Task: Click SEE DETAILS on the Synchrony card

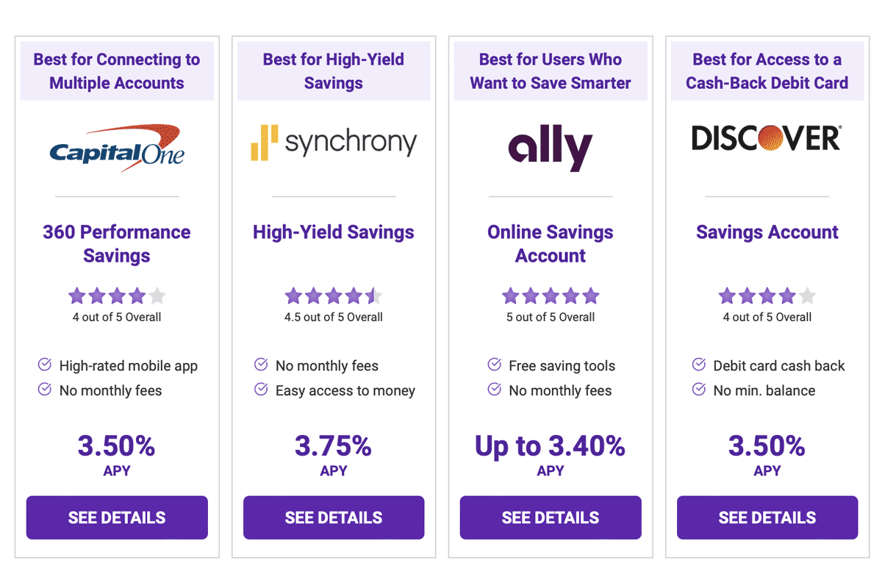Action: (333, 517)
